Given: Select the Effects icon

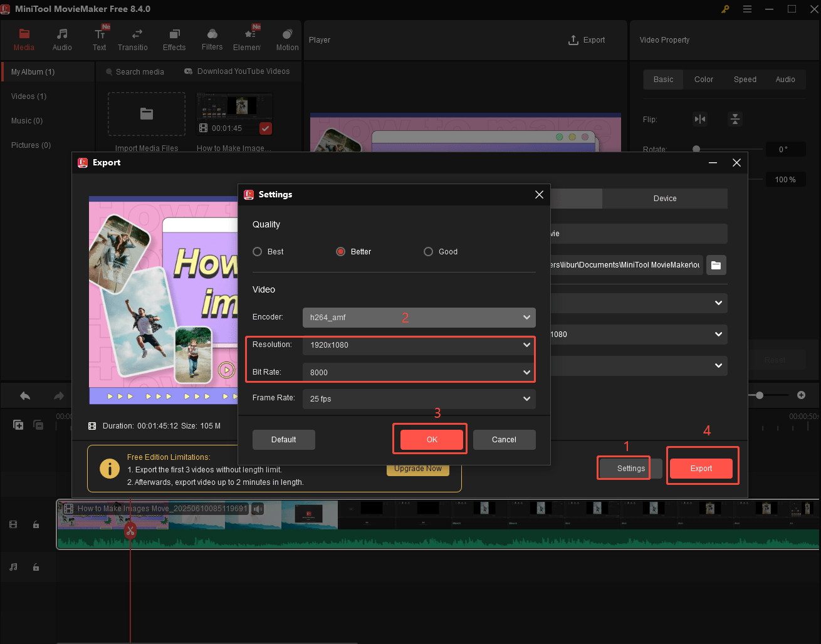Looking at the screenshot, I should click(x=174, y=39).
